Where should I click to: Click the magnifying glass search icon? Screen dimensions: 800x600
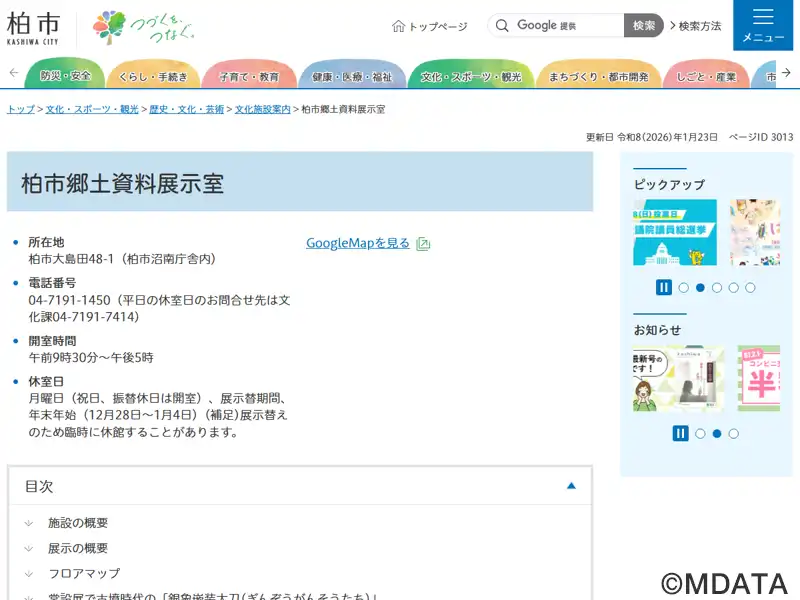502,26
